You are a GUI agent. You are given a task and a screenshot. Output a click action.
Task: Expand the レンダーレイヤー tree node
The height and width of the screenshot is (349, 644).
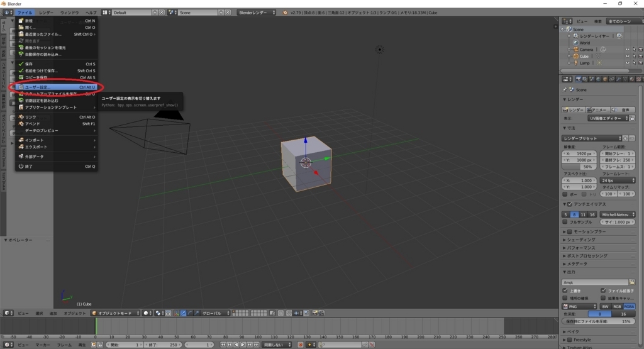(569, 36)
